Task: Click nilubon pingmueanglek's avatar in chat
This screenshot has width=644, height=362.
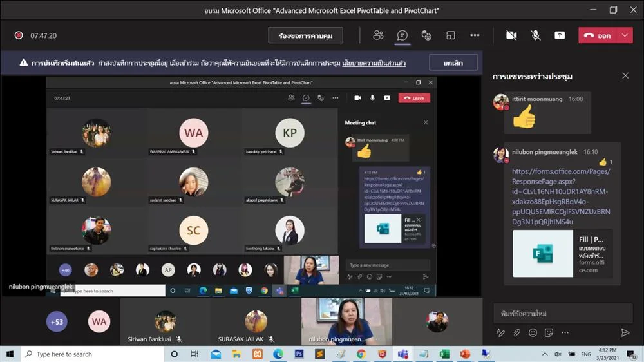Action: [x=500, y=155]
